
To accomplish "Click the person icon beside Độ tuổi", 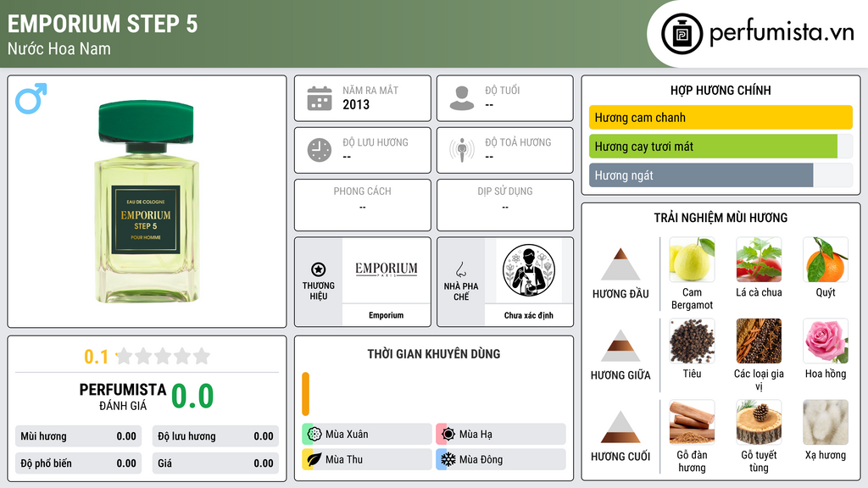I will tap(462, 98).
